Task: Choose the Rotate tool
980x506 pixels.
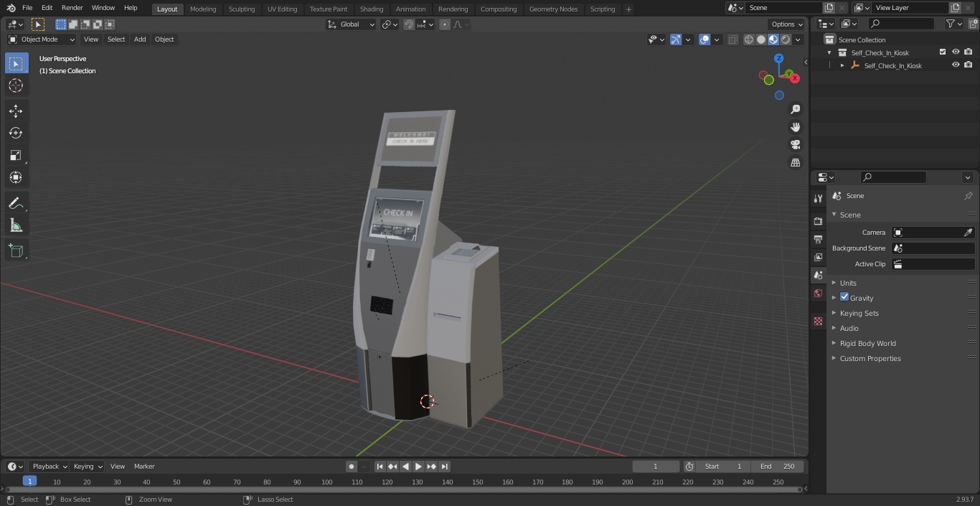Action: (x=16, y=133)
